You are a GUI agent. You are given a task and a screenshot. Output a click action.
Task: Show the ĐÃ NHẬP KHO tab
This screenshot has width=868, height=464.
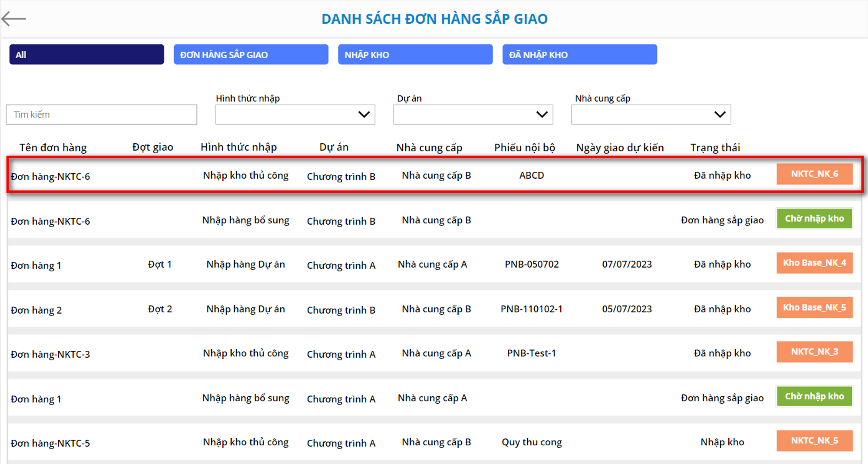pos(579,55)
